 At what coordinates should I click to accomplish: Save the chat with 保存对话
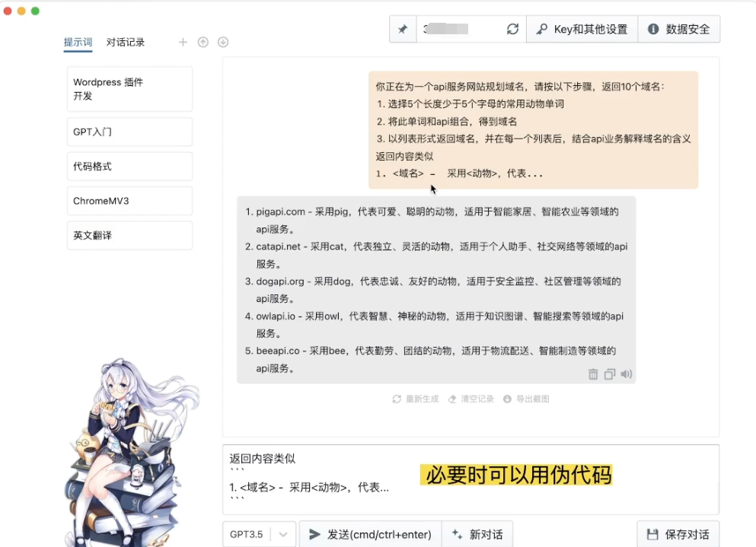[x=678, y=534]
